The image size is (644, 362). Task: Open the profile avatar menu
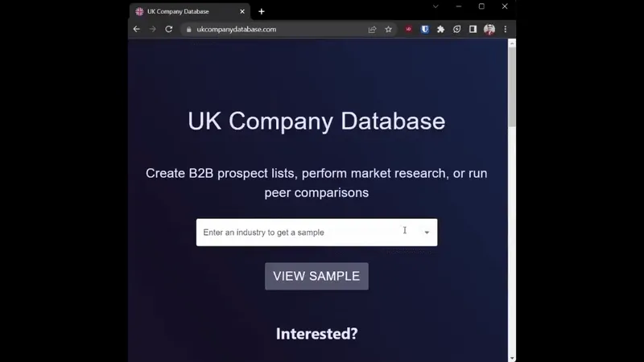tap(489, 29)
